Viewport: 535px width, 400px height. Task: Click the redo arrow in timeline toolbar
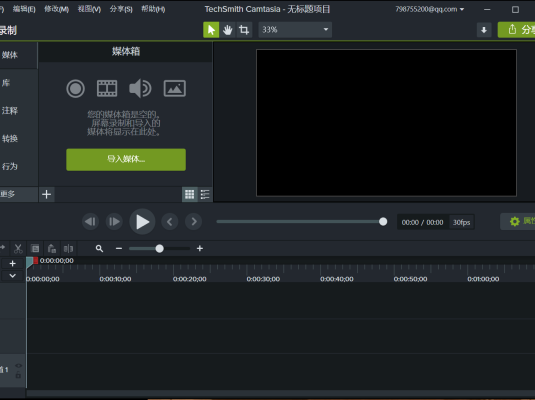click(3, 247)
